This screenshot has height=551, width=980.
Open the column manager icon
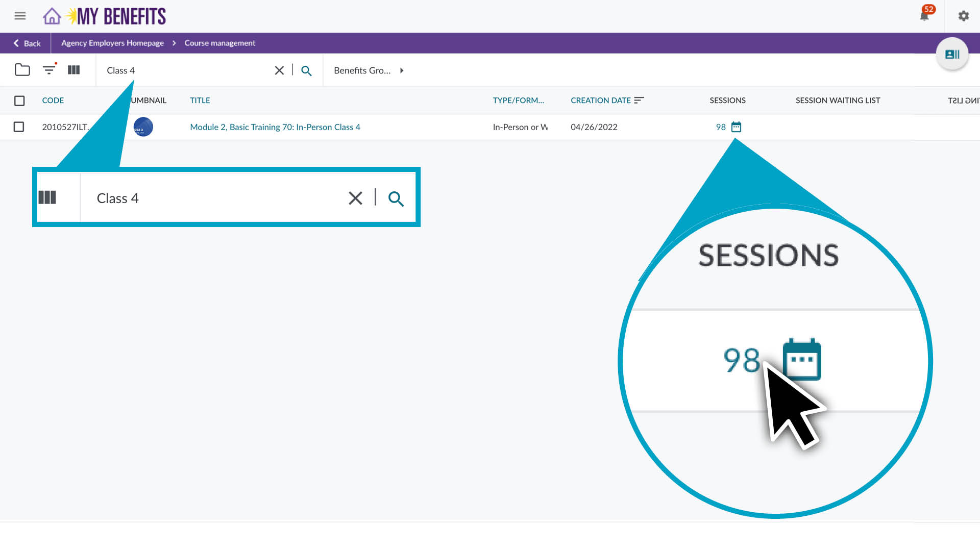pyautogui.click(x=74, y=70)
